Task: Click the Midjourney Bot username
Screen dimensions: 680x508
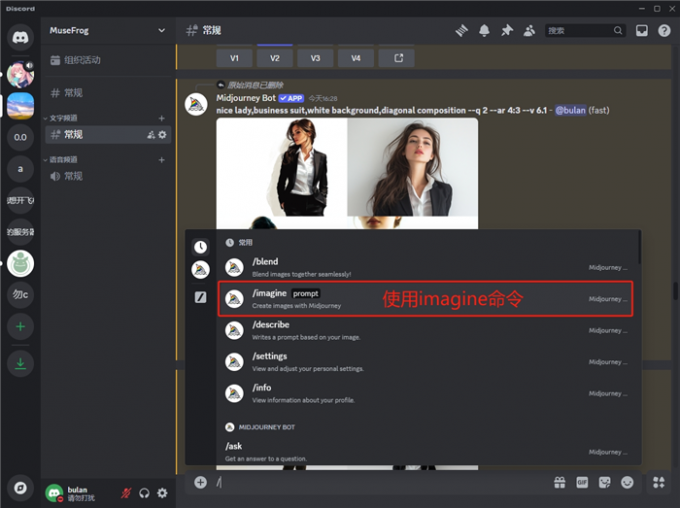Action: [246, 98]
